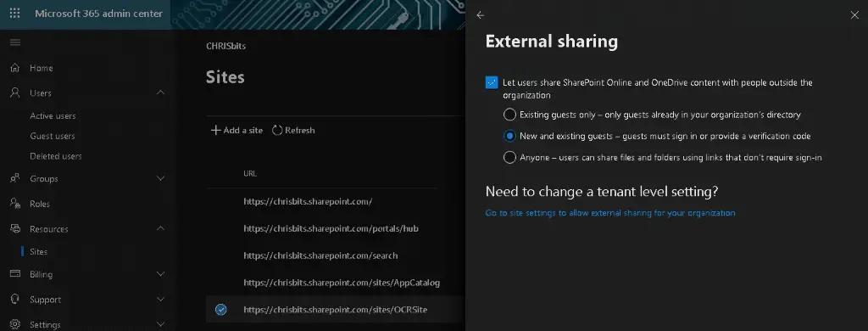Deselect the OCRSite row checkmark
Image resolution: width=868 pixels, height=331 pixels.
pos(221,310)
